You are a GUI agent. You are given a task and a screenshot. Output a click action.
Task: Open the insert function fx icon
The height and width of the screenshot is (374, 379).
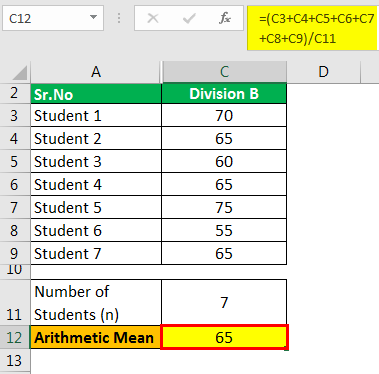click(225, 18)
